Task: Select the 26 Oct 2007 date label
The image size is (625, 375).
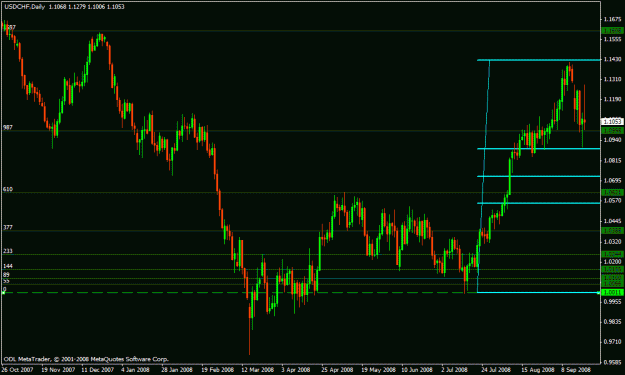Action: (18, 370)
